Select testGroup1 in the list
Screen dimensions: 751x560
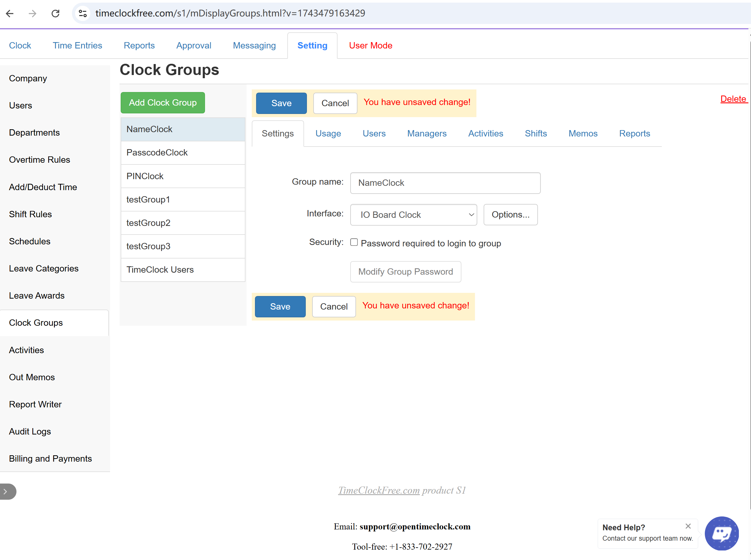(x=183, y=200)
